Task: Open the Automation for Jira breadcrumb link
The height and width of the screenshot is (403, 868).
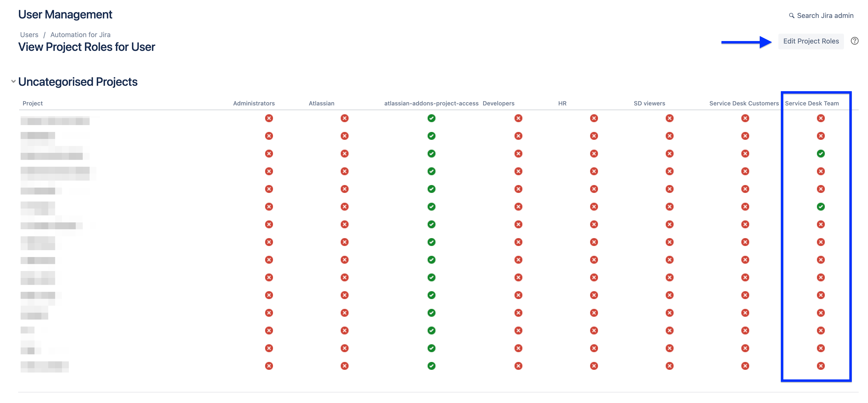Action: coord(80,34)
